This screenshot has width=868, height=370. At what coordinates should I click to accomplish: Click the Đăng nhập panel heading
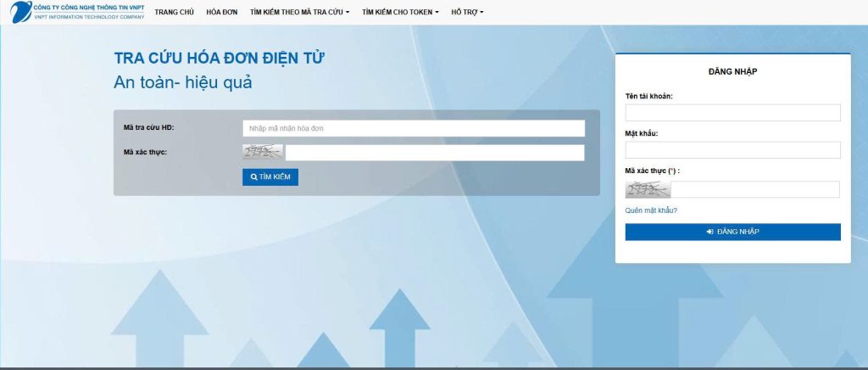pyautogui.click(x=733, y=71)
